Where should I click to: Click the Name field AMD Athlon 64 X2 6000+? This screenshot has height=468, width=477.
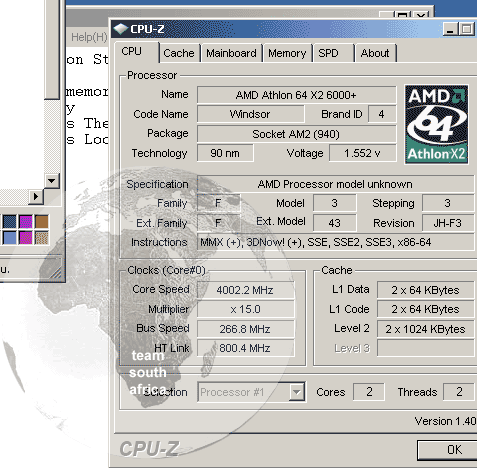pyautogui.click(x=297, y=95)
